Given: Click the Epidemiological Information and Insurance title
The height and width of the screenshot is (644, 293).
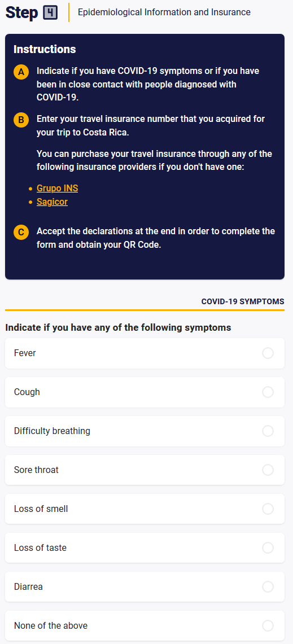Looking at the screenshot, I should 164,12.
